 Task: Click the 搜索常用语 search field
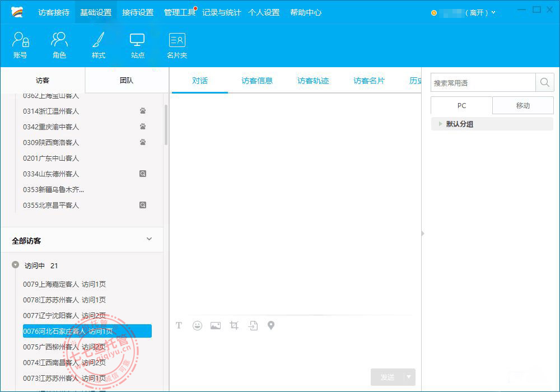(x=483, y=82)
